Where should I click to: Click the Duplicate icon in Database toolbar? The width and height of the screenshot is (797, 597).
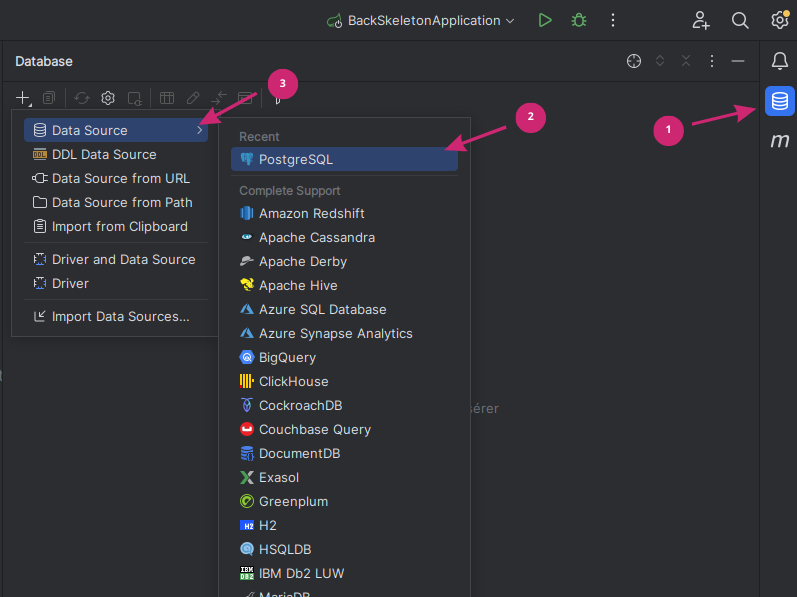point(49,98)
